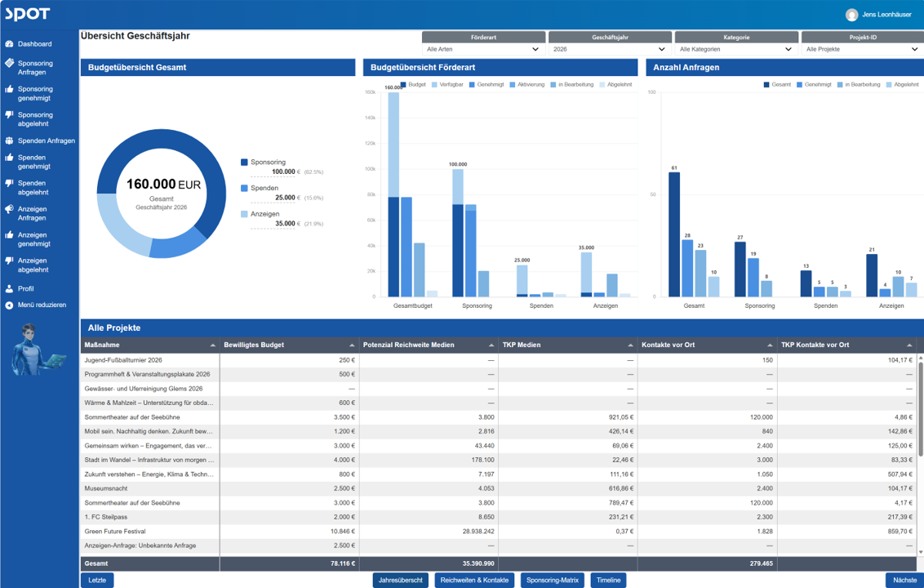The height and width of the screenshot is (588, 924).
Task: Click the Letzte button
Action: (x=97, y=581)
